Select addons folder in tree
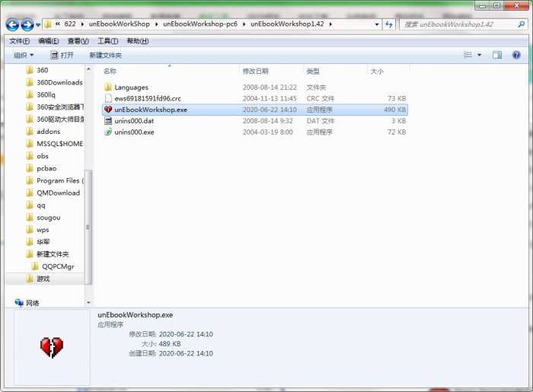Image resolution: width=533 pixels, height=392 pixels. [48, 132]
